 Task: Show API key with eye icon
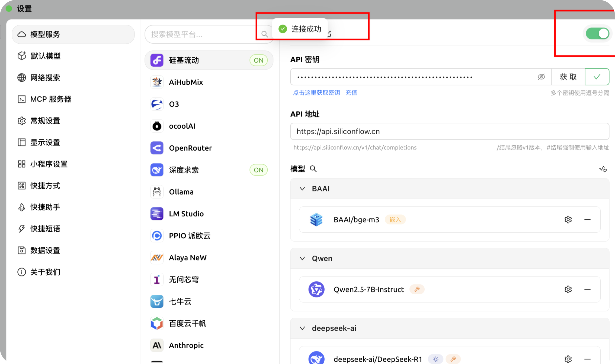[541, 77]
